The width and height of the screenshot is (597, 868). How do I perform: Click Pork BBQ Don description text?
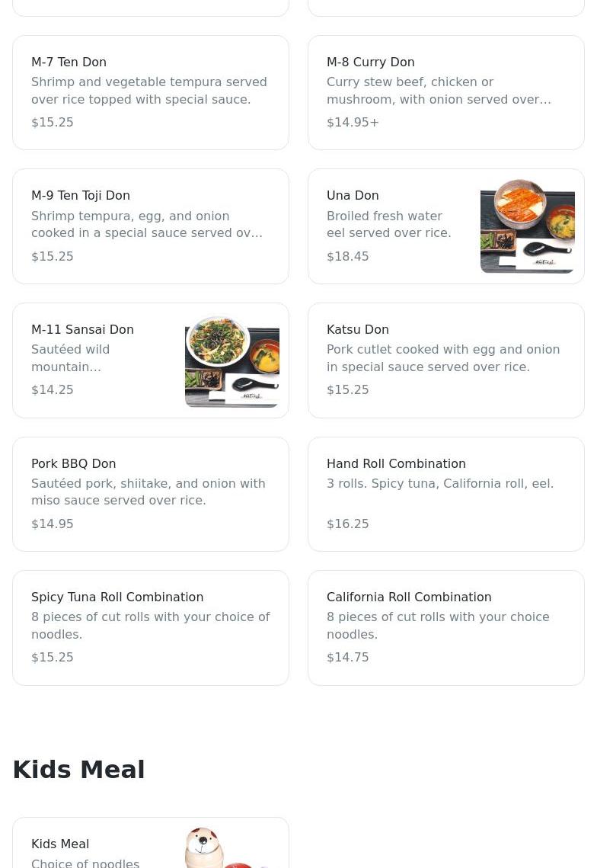click(x=148, y=492)
